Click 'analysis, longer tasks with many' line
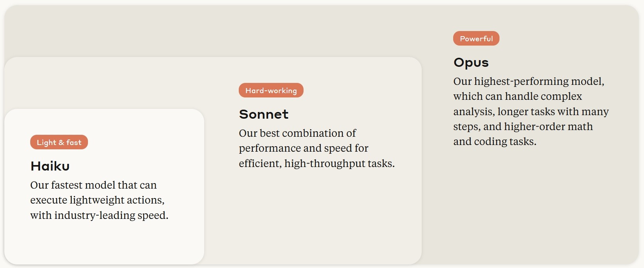 point(531,112)
